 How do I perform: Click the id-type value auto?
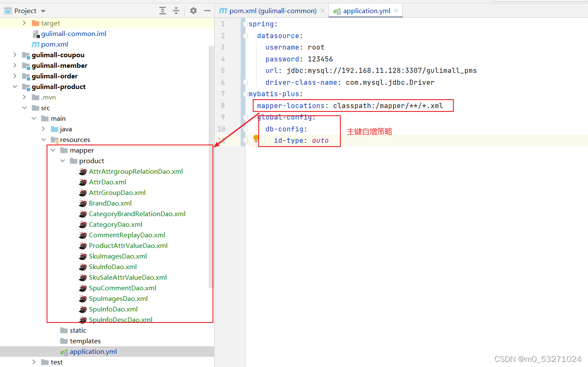coord(320,140)
